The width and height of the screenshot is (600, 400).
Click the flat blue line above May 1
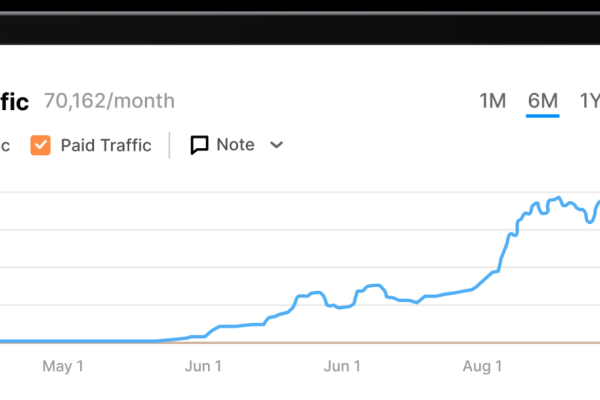[63, 341]
